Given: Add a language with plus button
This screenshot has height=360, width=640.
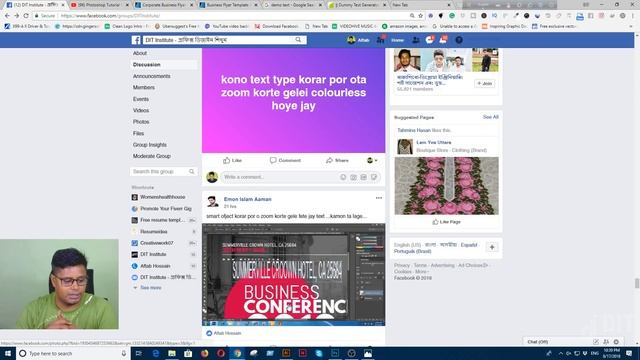Looking at the screenshot, I should pyautogui.click(x=492, y=247).
